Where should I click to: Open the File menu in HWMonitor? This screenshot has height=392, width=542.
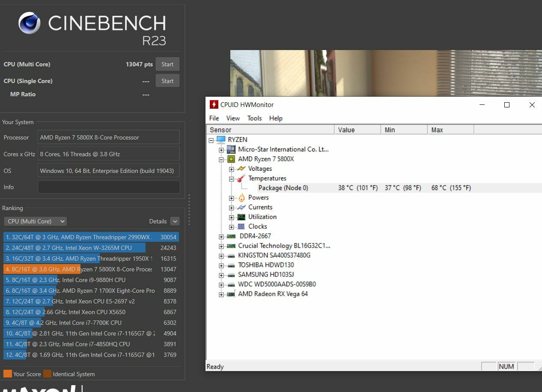[214, 118]
